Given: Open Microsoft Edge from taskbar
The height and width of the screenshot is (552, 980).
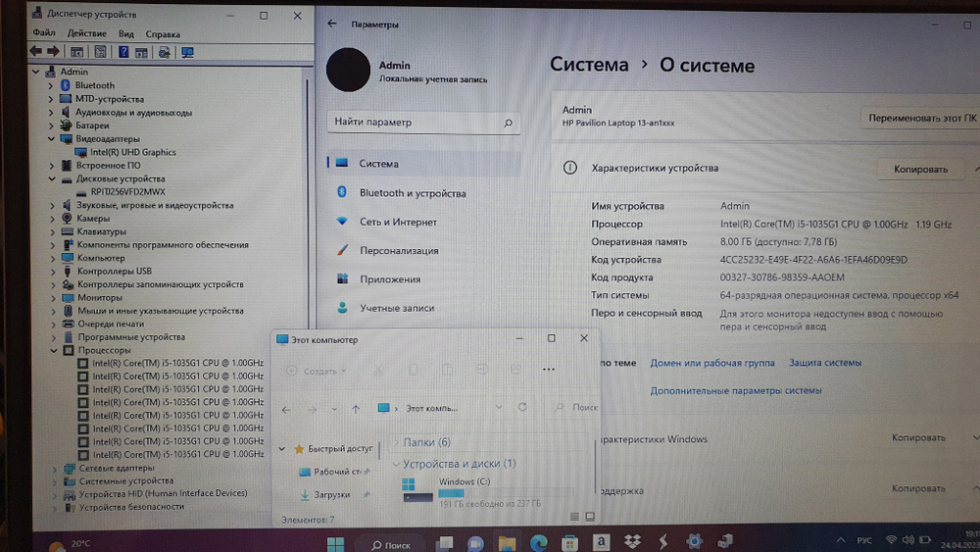Looking at the screenshot, I should [x=538, y=542].
